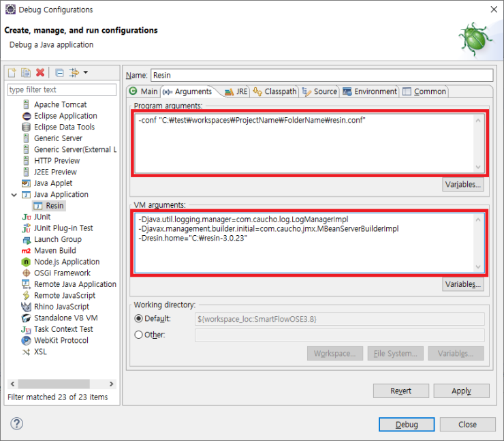The width and height of the screenshot is (504, 441).
Task: Select Apache Tomcat in the configuration tree
Action: pyautogui.click(x=60, y=105)
